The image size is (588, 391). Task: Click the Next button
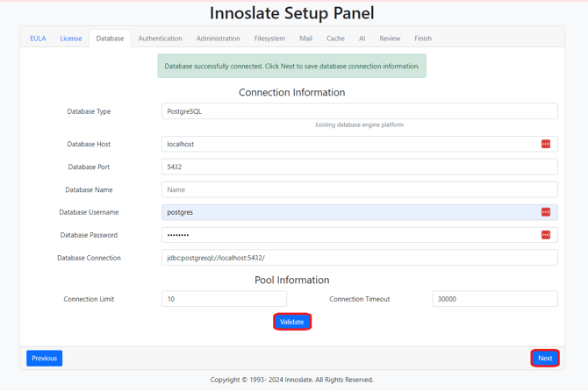click(545, 358)
